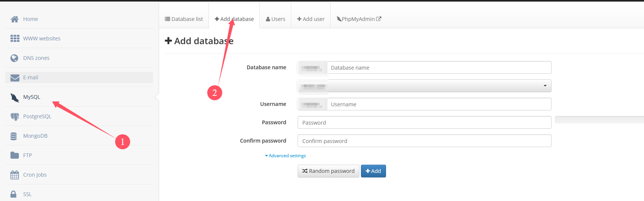This screenshot has width=644, height=201.
Task: Click the password strength bar
Action: tap(599, 120)
